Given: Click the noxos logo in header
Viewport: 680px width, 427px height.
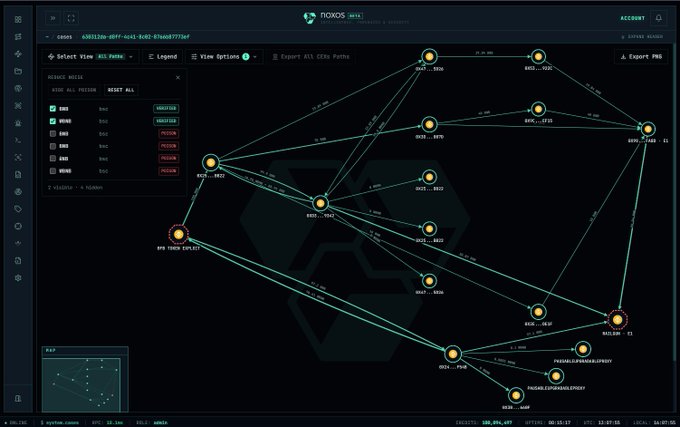Looking at the screenshot, I should click(x=333, y=17).
